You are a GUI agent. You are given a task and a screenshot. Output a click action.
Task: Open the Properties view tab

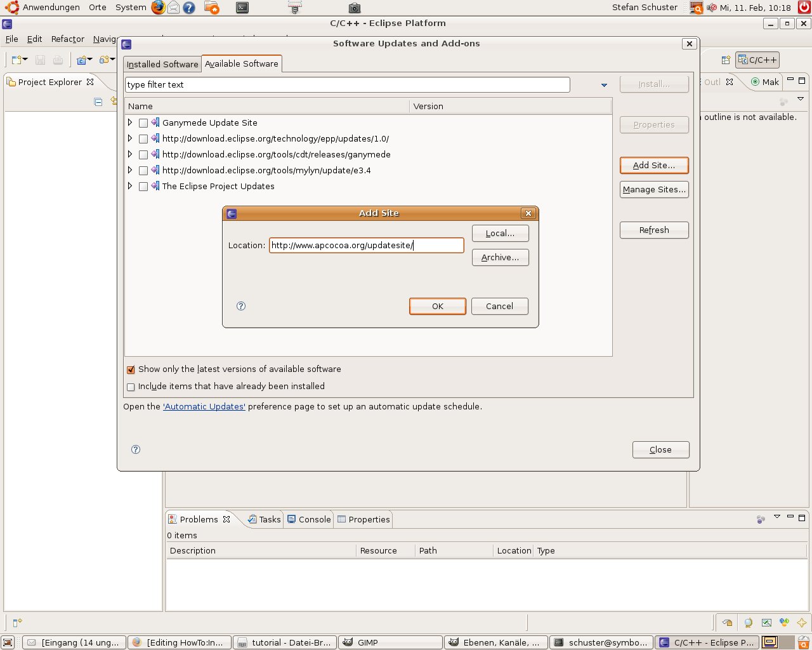coord(364,519)
